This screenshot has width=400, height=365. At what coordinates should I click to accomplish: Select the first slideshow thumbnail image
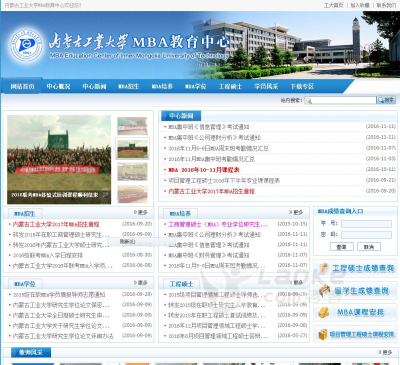click(132, 126)
